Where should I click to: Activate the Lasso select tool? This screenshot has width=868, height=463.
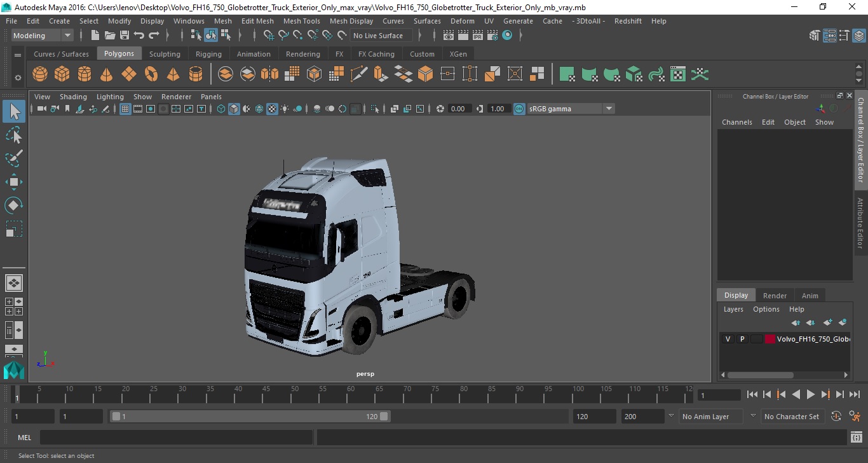coord(14,135)
